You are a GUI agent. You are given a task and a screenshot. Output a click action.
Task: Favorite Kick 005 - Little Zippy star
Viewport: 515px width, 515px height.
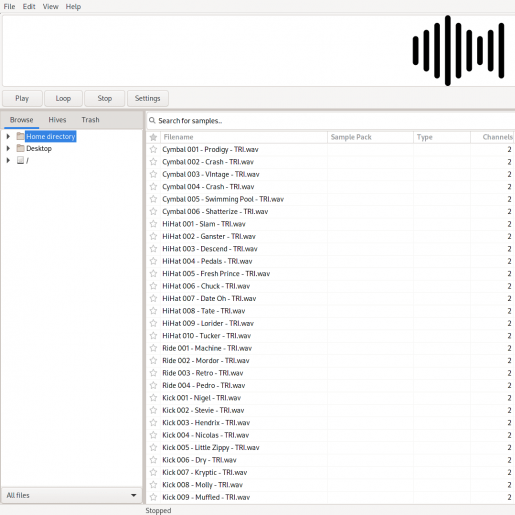[153, 447]
